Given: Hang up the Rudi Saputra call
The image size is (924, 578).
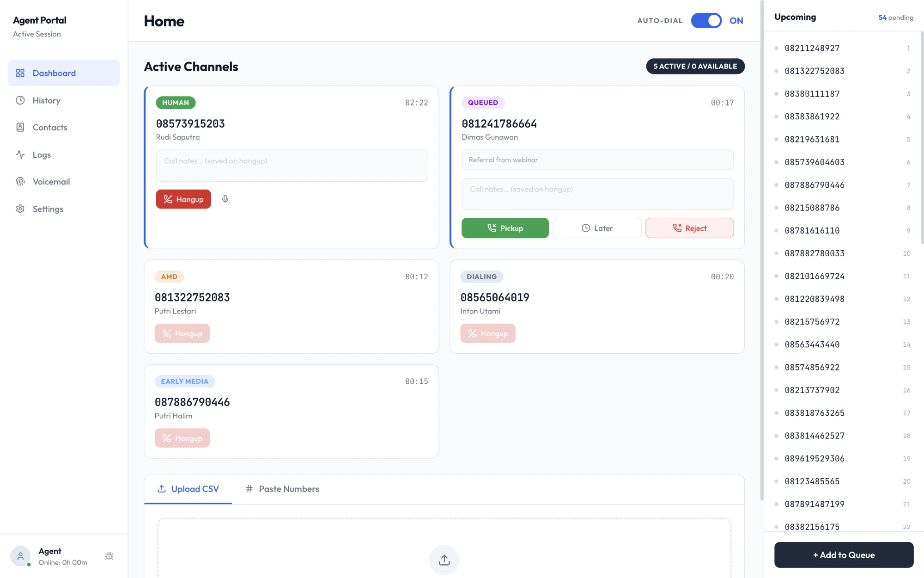Looking at the screenshot, I should point(183,199).
